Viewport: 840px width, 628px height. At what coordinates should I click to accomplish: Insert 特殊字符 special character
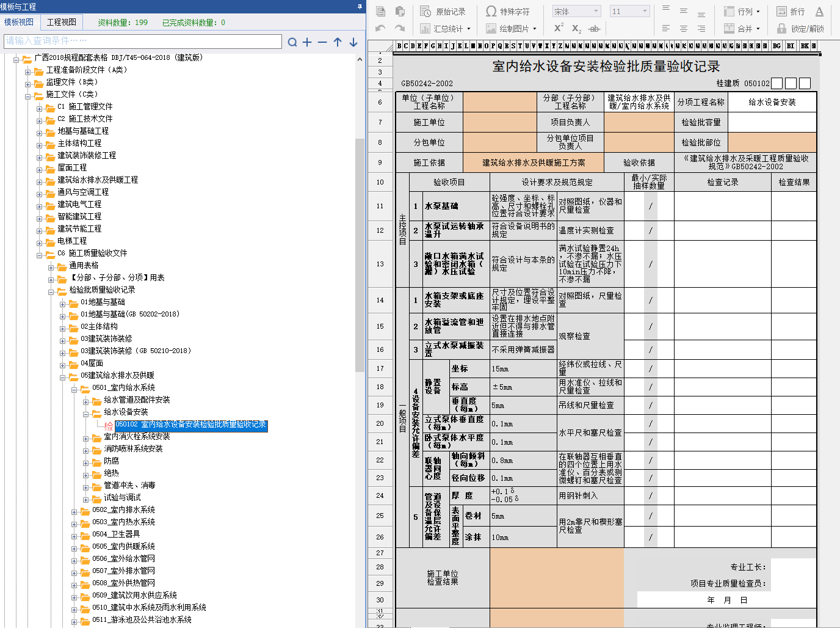point(507,12)
